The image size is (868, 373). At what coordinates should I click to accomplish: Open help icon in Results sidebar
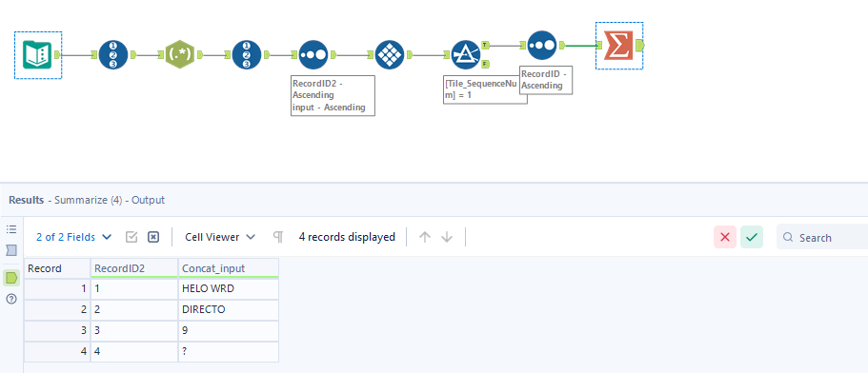pyautogui.click(x=11, y=299)
